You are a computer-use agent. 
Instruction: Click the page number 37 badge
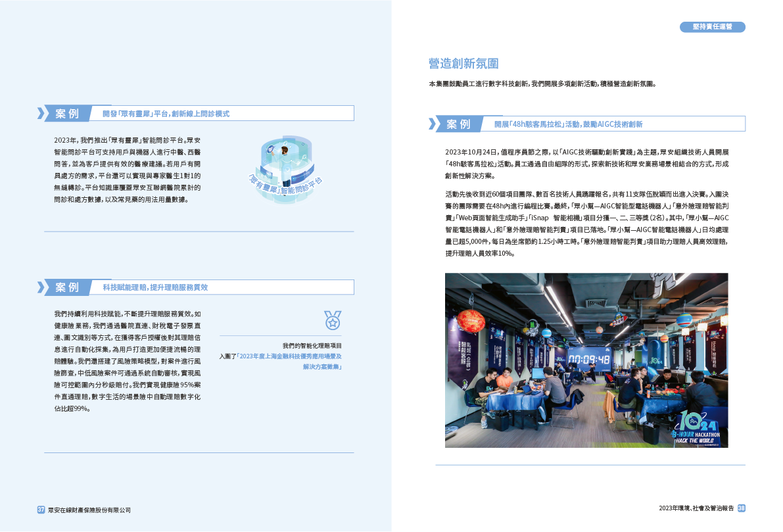point(41,510)
